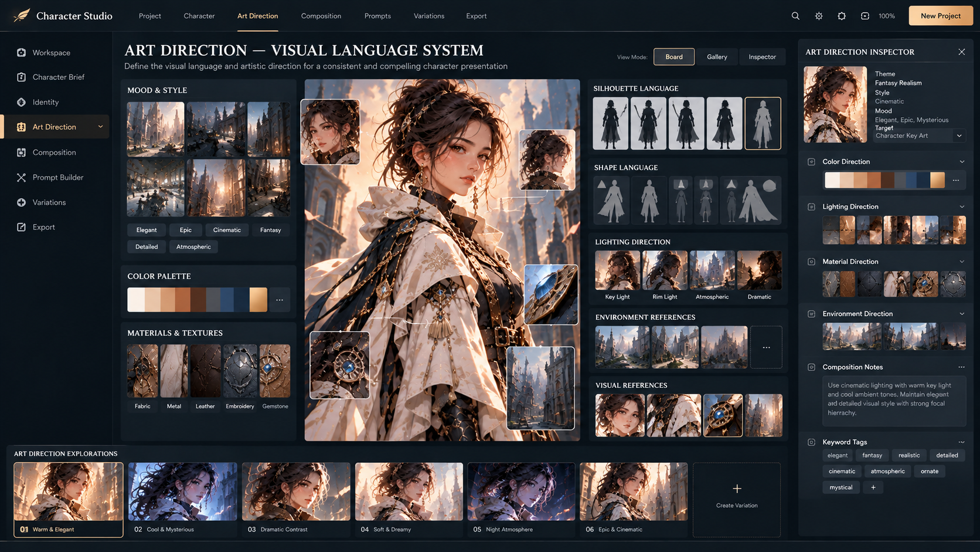Select the Identity sidebar icon
Screen dimensions: 980x552
click(21, 102)
